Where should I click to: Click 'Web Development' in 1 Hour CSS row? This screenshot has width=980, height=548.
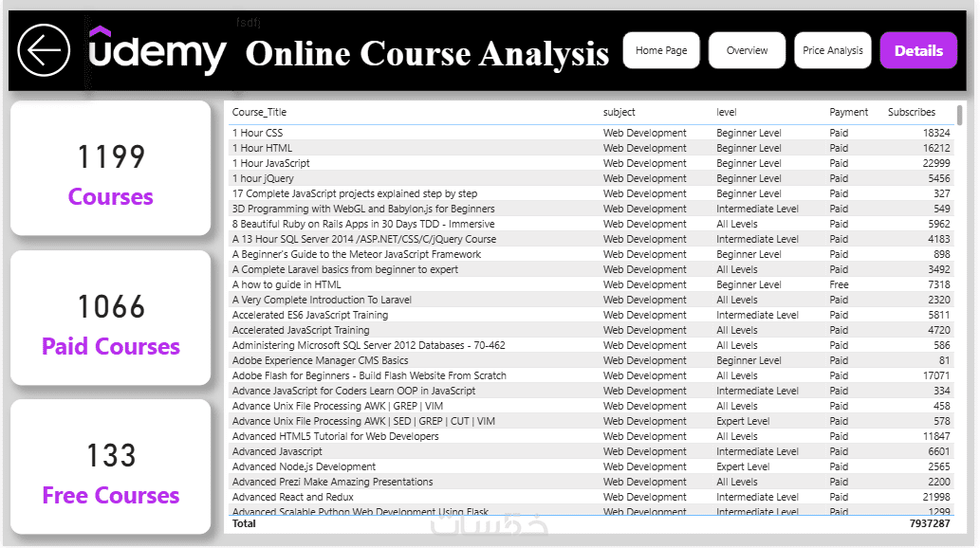click(644, 133)
